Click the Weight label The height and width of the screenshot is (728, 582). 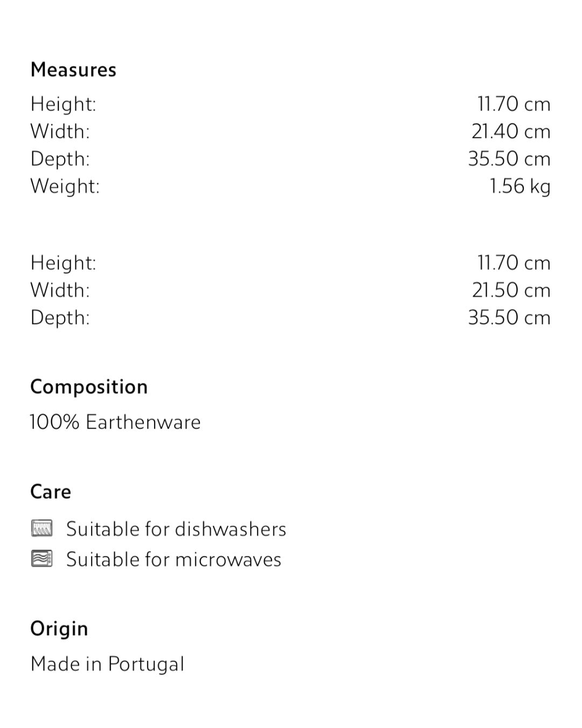[x=65, y=186]
